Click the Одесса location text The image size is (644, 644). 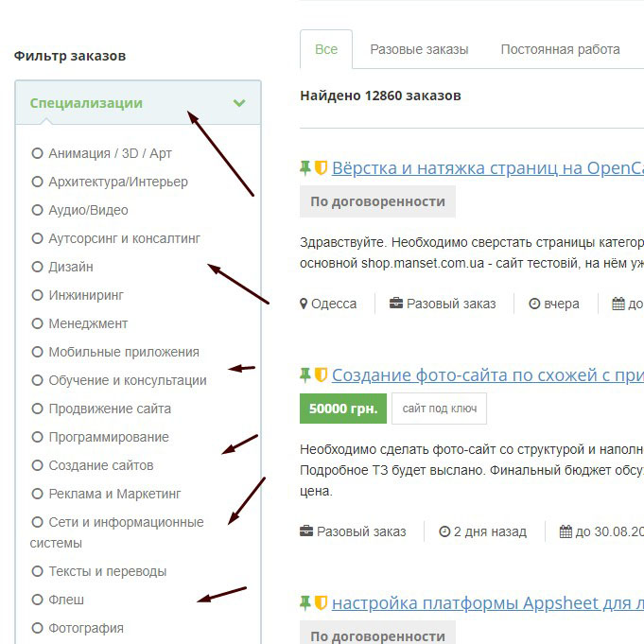tap(334, 304)
